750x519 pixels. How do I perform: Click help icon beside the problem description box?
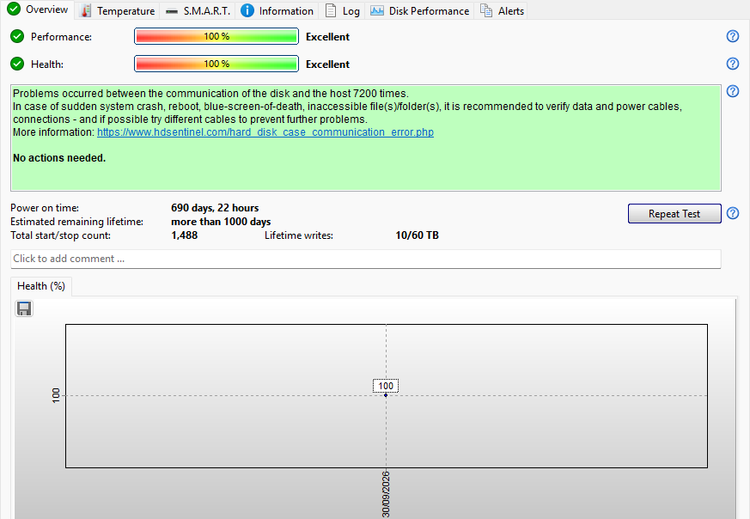click(x=732, y=91)
